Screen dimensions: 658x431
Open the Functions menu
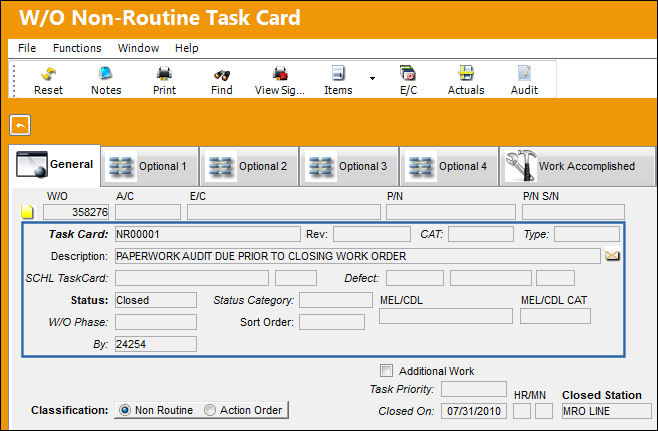click(77, 48)
